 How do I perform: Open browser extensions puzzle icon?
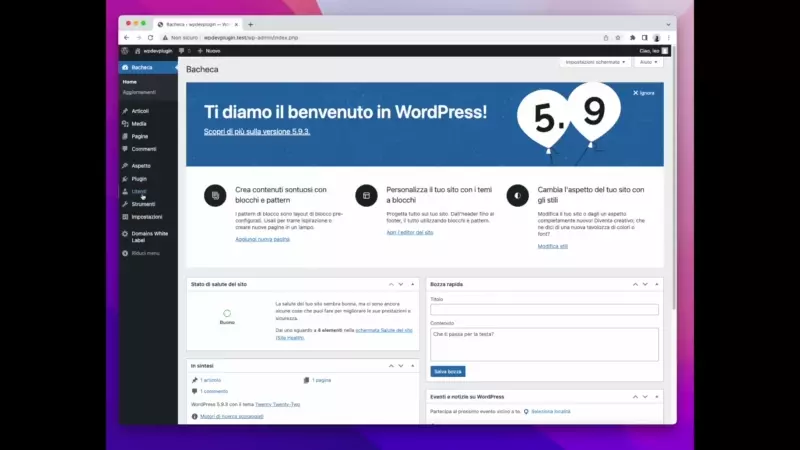(633, 38)
